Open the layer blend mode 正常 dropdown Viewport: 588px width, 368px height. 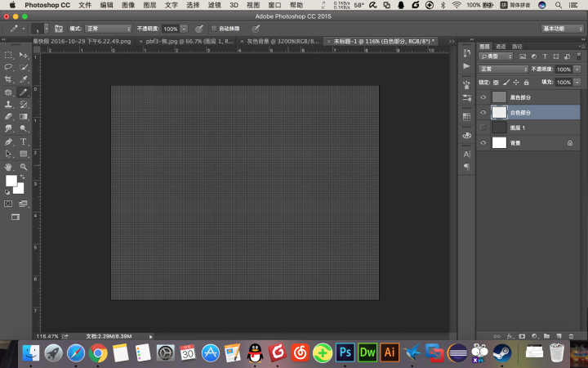(503, 69)
